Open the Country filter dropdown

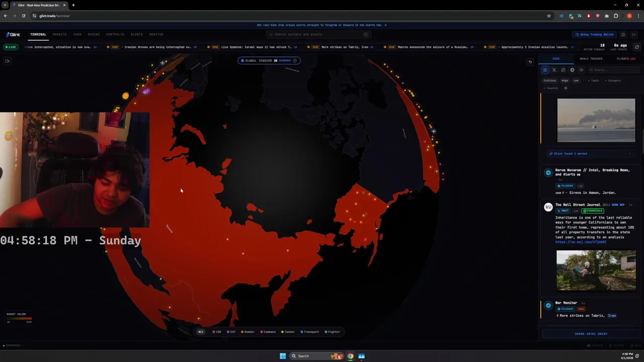click(551, 88)
